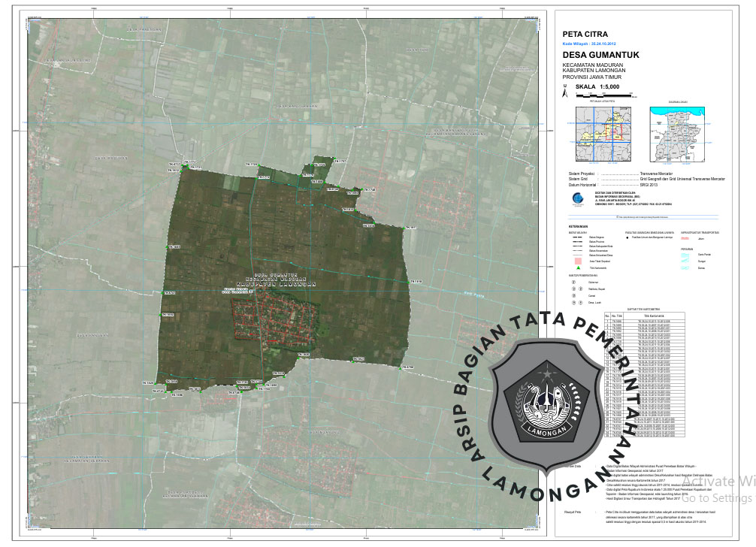The width and height of the screenshot is (756, 547).
Task: Click the Gubernur circle symbol in legend
Action: point(573,282)
